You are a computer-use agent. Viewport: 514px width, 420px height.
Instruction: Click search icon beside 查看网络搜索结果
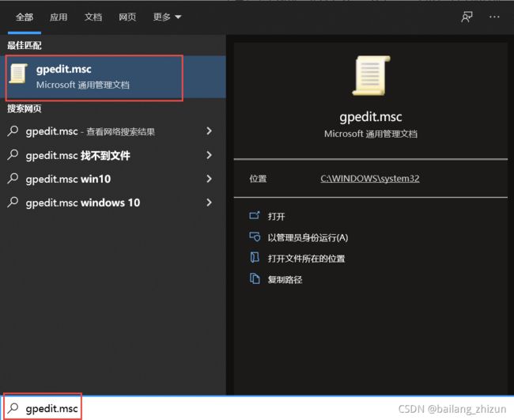point(13,131)
